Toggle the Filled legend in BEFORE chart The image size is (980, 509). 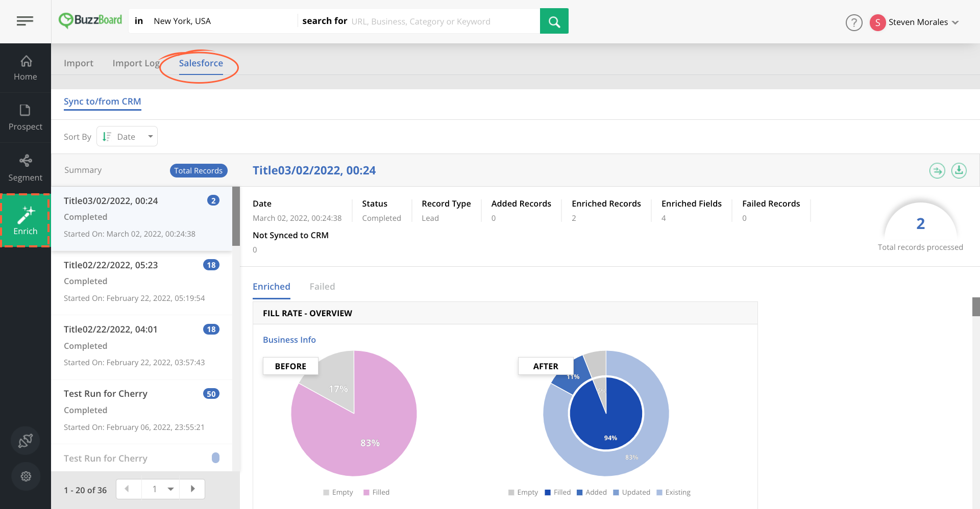coord(377,492)
